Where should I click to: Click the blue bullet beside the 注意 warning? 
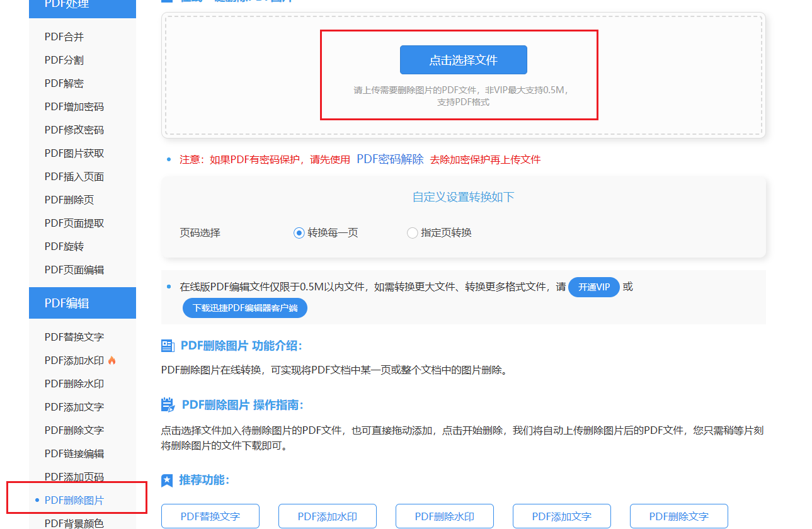click(166, 159)
